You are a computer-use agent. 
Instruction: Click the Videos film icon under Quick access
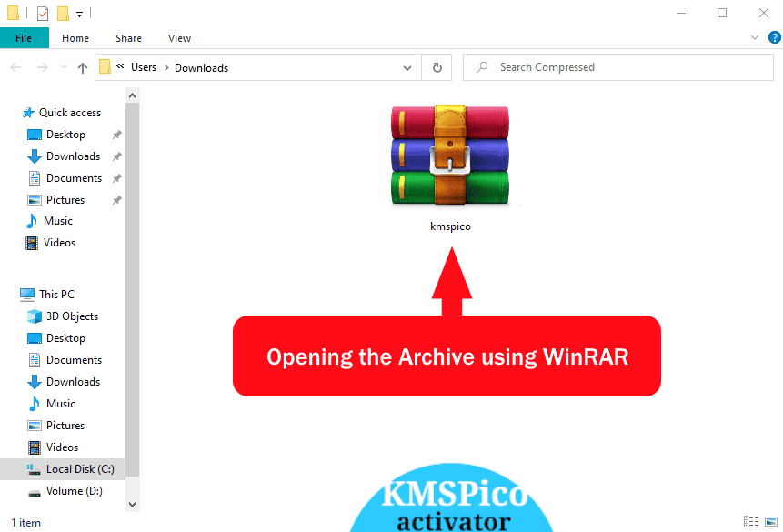[x=32, y=243]
